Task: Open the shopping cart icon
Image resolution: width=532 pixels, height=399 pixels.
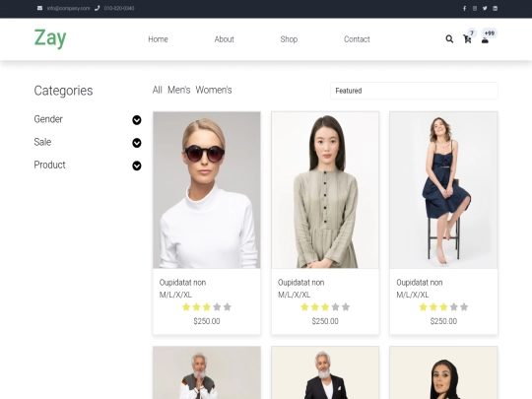Action: click(x=467, y=39)
